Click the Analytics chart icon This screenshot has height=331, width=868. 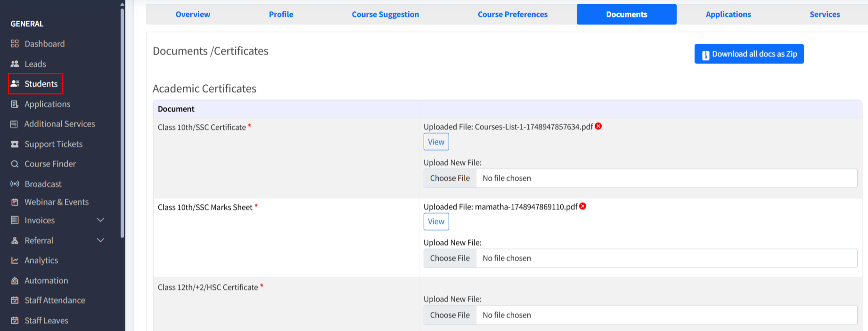tap(15, 260)
